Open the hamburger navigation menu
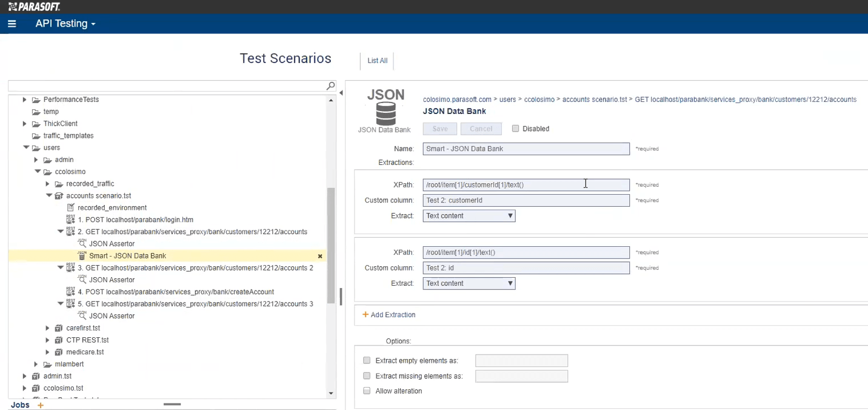 [12, 24]
